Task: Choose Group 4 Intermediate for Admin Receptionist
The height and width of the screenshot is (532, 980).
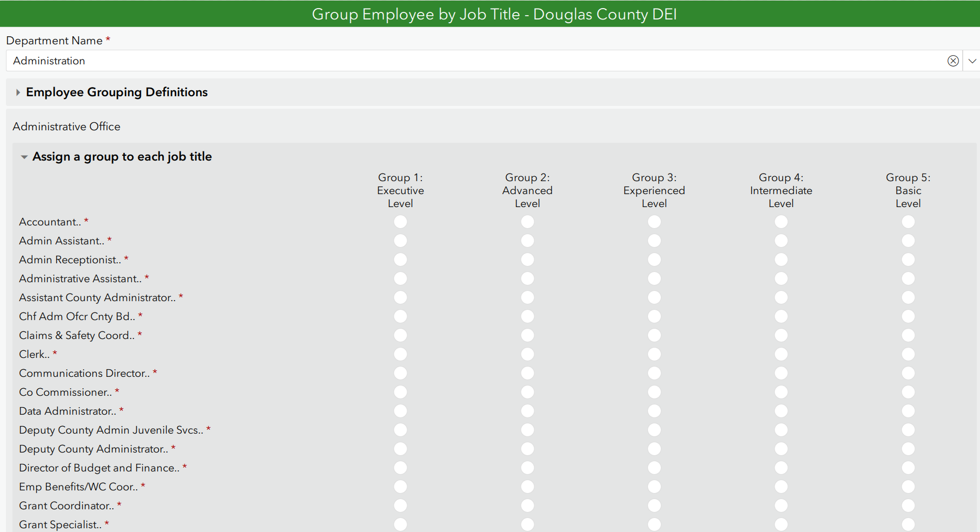Action: 781,260
